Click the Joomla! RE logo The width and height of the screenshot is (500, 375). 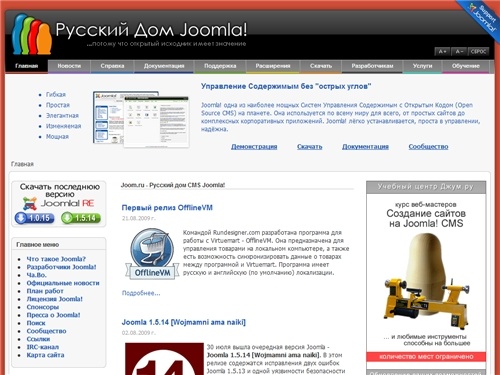pos(59,203)
